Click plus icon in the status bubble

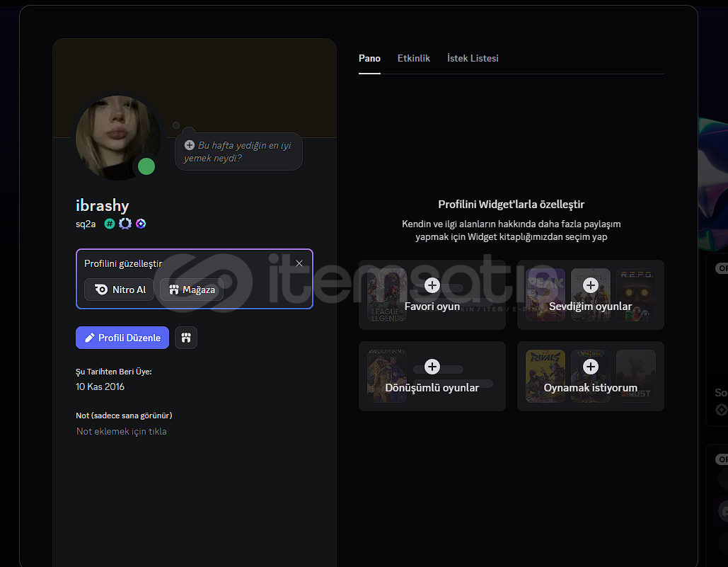click(190, 145)
